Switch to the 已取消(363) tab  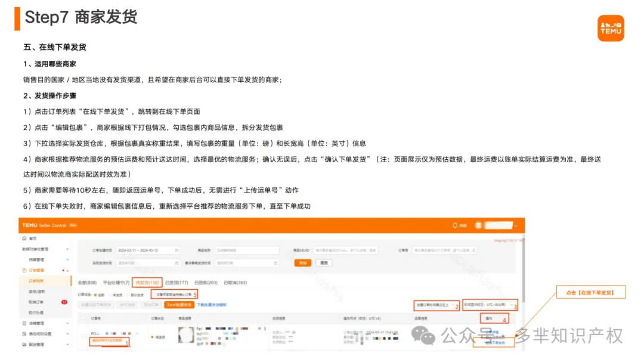pos(236,283)
